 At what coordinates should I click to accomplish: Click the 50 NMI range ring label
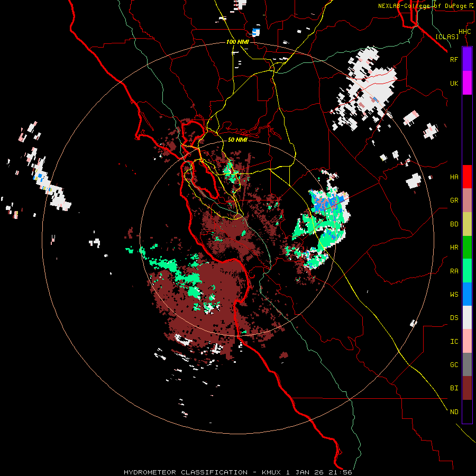[237, 140]
